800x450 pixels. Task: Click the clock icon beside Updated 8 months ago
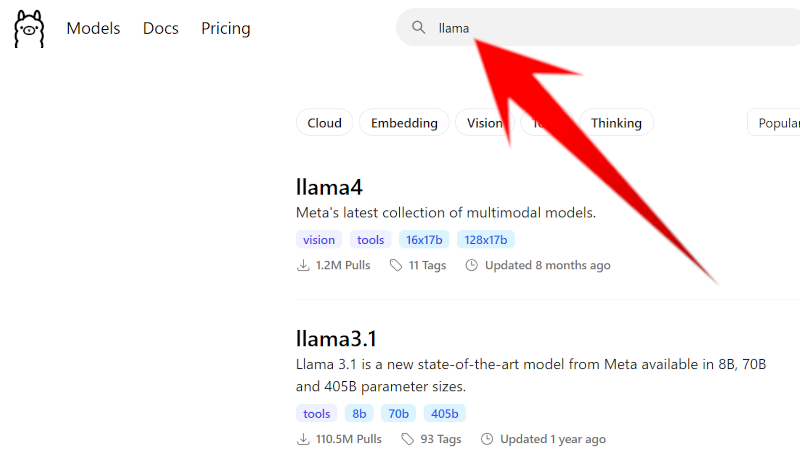pyautogui.click(x=470, y=266)
